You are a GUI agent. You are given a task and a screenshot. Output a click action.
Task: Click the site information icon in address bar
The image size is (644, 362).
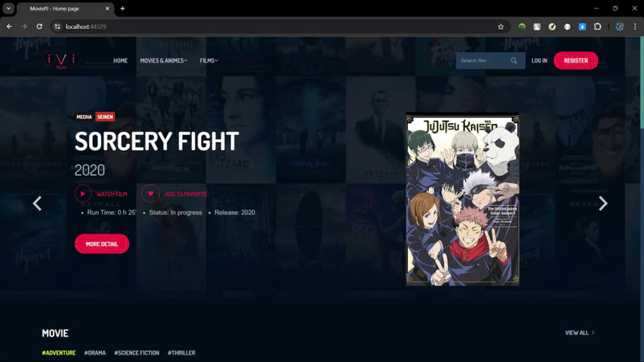tap(57, 26)
